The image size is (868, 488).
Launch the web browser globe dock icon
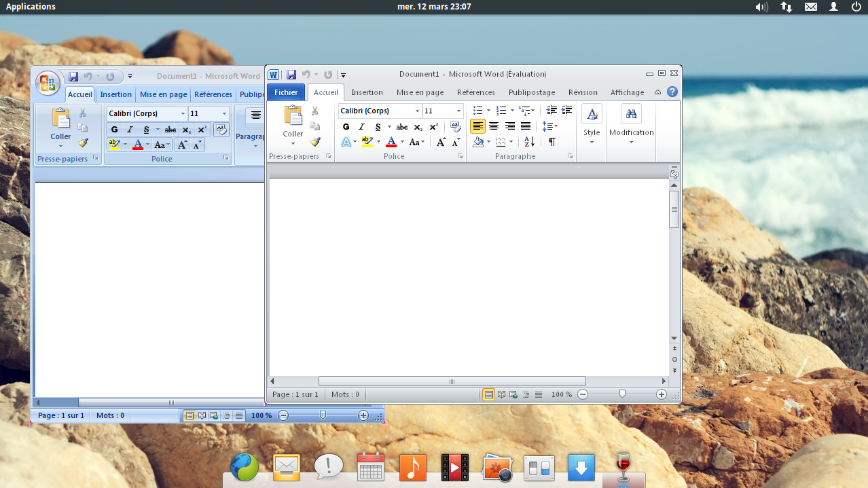point(245,467)
